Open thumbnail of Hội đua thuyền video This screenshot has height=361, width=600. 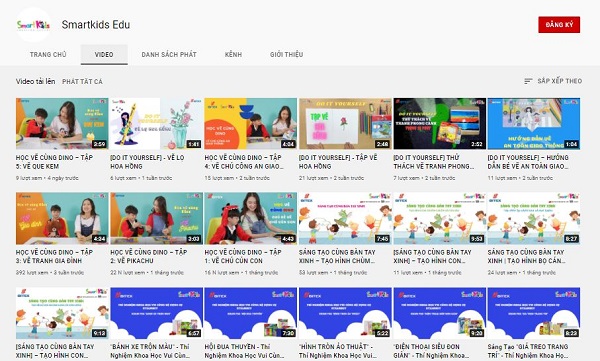[x=251, y=313]
